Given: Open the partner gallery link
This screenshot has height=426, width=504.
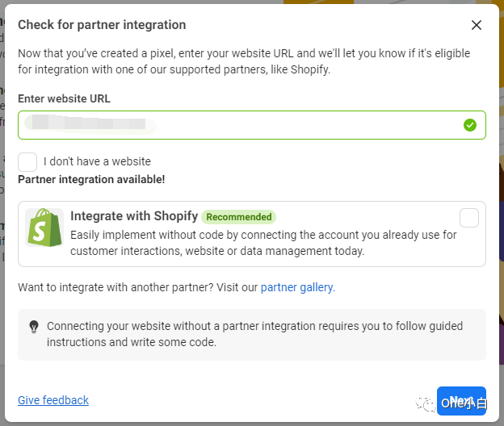Looking at the screenshot, I should tap(298, 287).
